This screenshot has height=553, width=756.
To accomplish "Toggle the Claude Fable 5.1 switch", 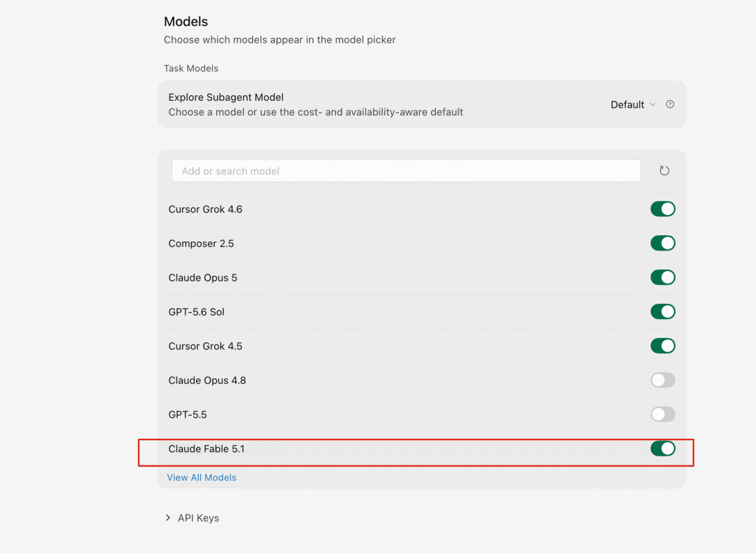I will (x=662, y=449).
